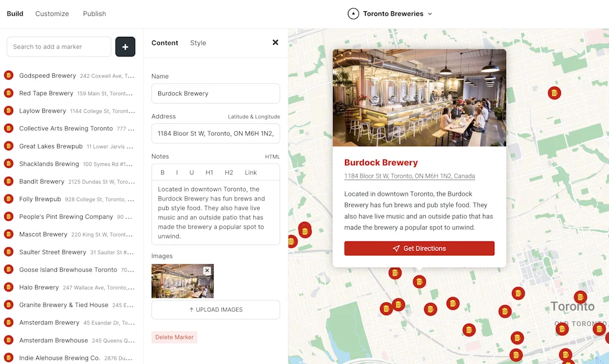Toggle italic formatting in Notes
The height and width of the screenshot is (364, 609).
point(177,172)
